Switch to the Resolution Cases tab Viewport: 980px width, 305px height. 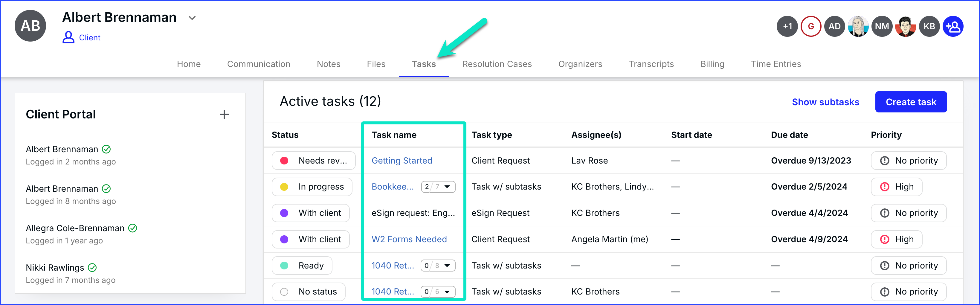point(497,64)
